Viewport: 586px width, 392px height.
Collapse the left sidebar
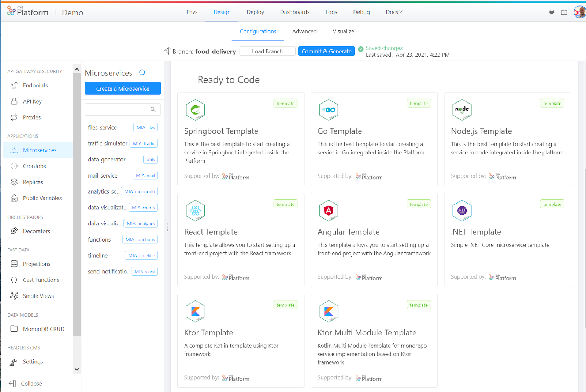(x=25, y=383)
